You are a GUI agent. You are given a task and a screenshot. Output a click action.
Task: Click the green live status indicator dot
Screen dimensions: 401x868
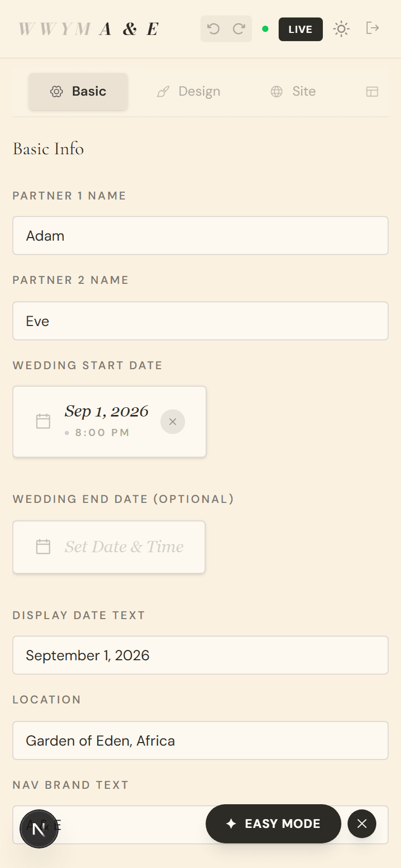point(265,29)
